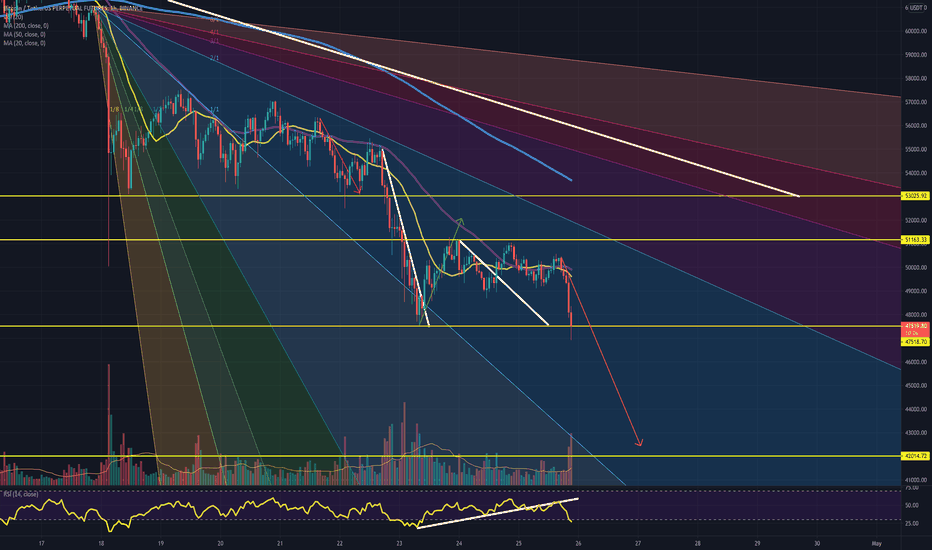Viewport: 932px width, 550px height.
Task: Click the 42014.72 yellow price label
Action: point(915,456)
